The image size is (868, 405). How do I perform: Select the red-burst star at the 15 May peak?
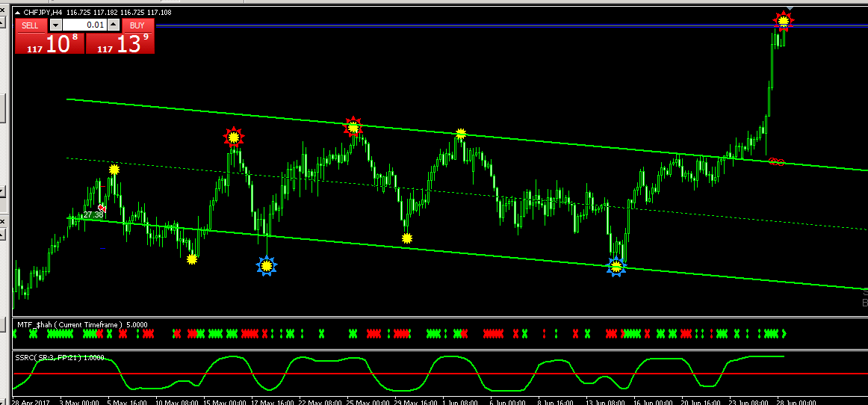[234, 137]
